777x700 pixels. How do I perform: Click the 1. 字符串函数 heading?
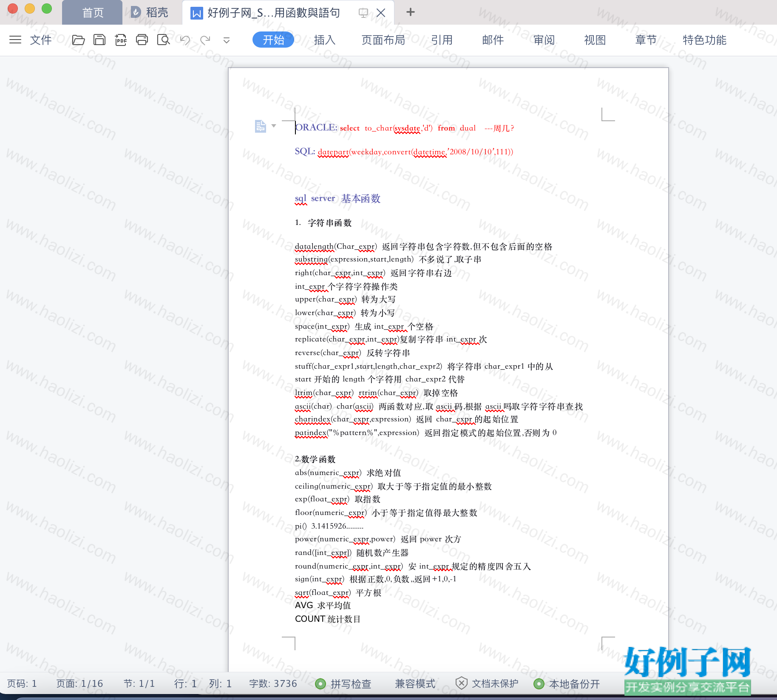pyautogui.click(x=323, y=223)
